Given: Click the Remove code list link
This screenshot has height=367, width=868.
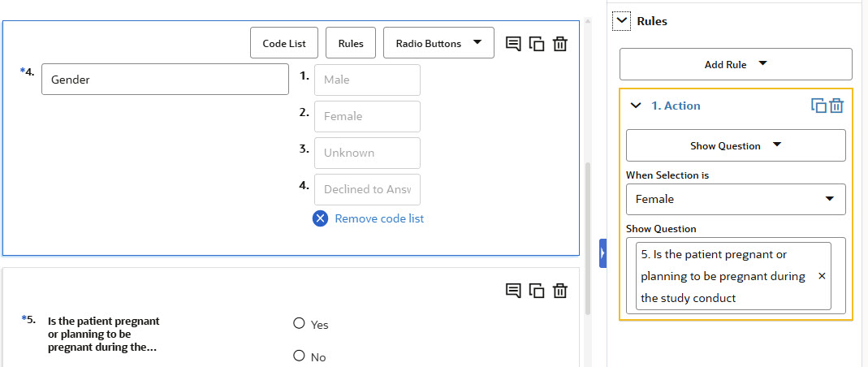Looking at the screenshot, I should point(379,218).
